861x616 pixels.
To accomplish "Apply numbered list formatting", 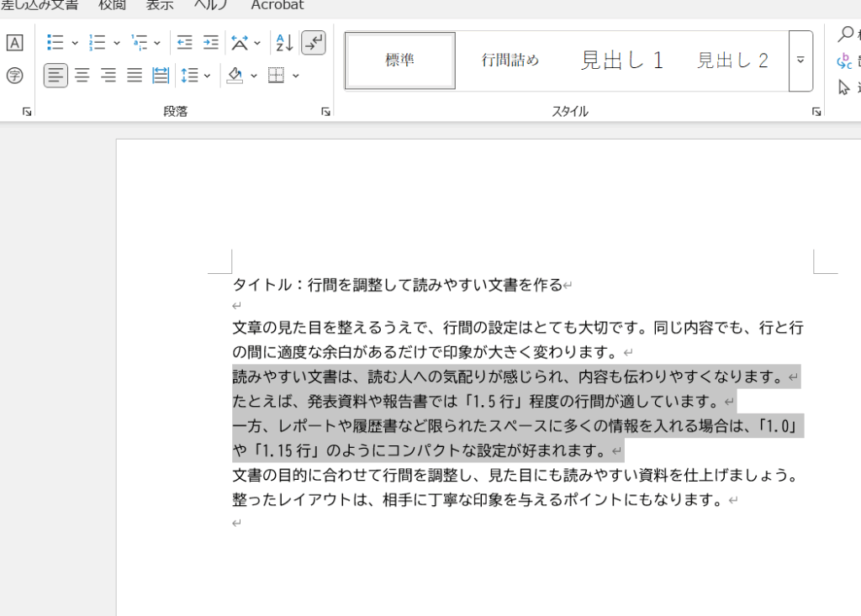I will [x=98, y=42].
